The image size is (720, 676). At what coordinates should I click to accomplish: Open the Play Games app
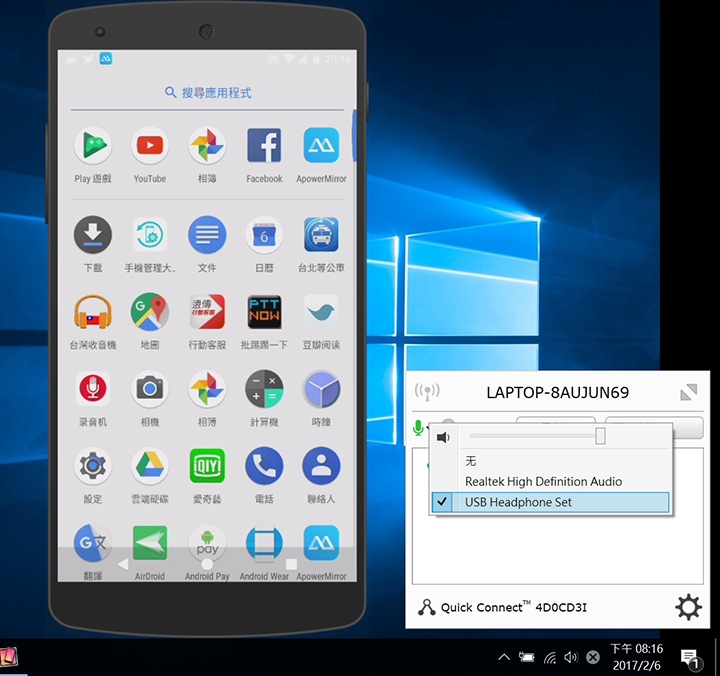point(93,146)
